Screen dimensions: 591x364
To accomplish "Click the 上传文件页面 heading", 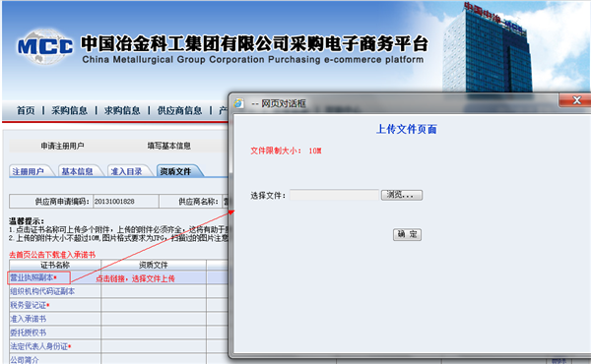I will [x=407, y=129].
